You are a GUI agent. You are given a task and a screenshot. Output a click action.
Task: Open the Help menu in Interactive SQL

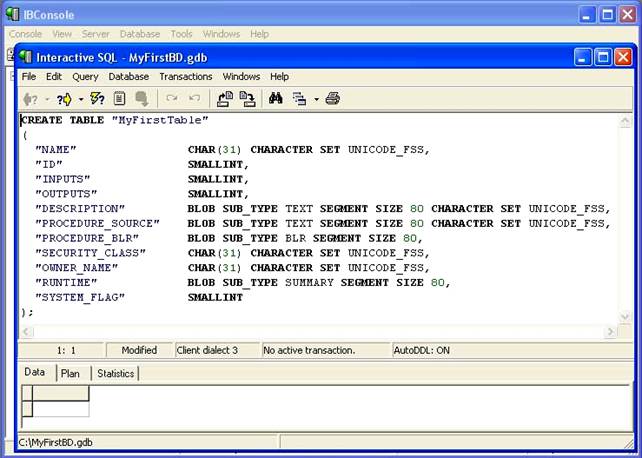pyautogui.click(x=279, y=76)
